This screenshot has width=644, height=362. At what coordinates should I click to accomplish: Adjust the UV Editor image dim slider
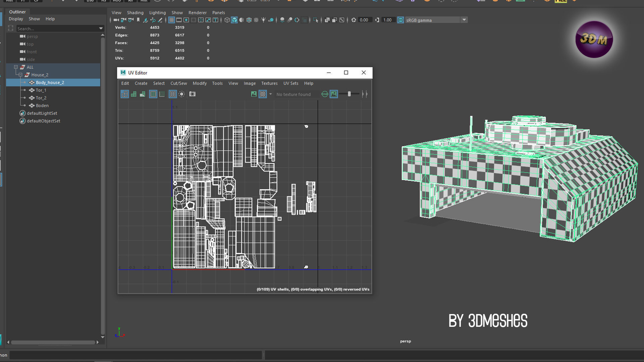click(x=349, y=94)
